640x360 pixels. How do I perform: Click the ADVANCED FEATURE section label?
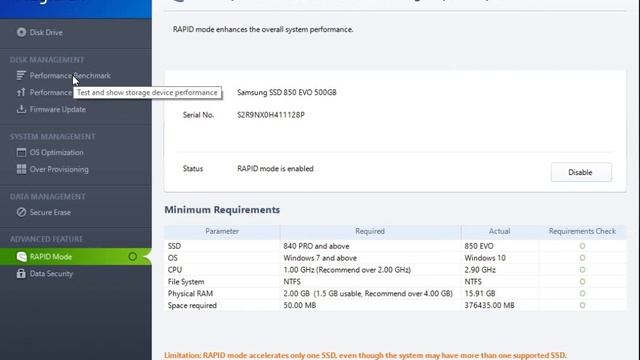coord(46,239)
